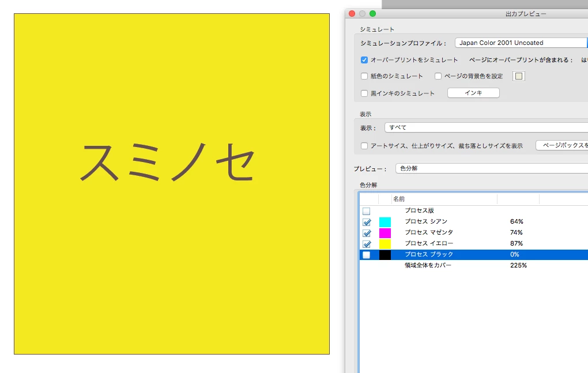Click the 225% total coverage value
The height and width of the screenshot is (373, 588).
pyautogui.click(x=518, y=265)
